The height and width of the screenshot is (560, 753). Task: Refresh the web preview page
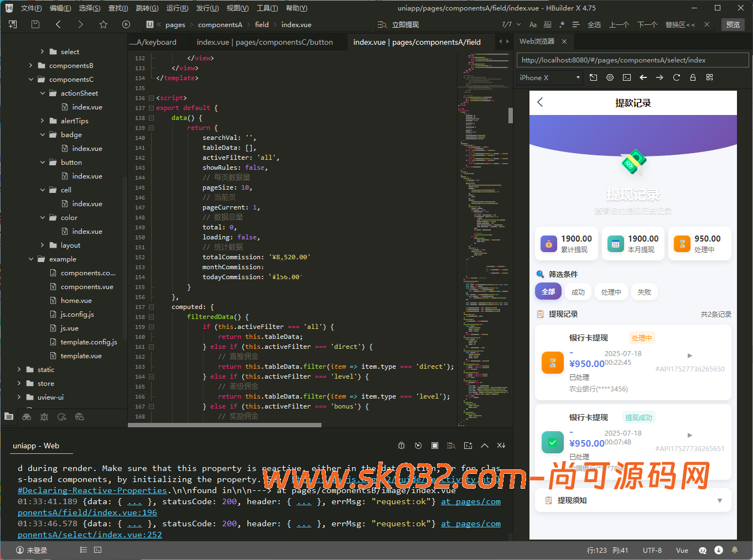click(676, 77)
